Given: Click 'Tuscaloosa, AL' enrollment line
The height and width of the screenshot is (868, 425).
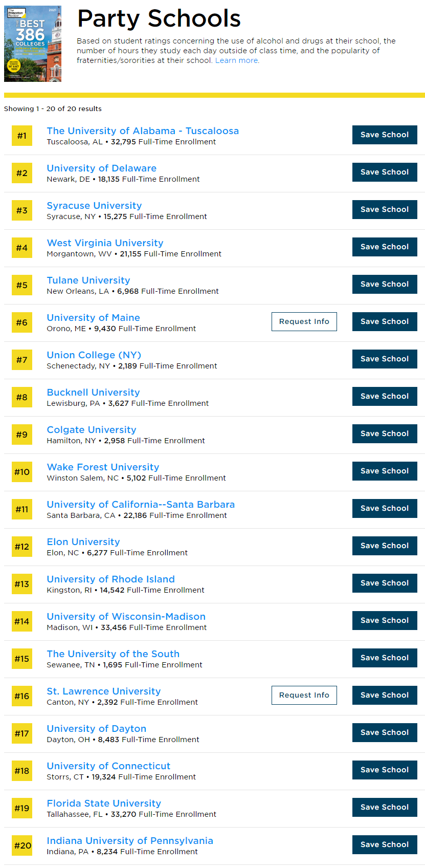Looking at the screenshot, I should [131, 142].
